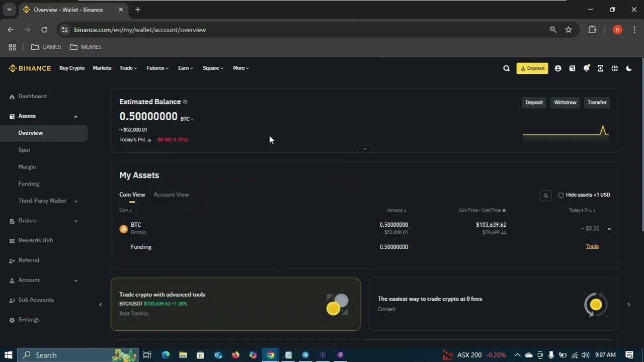Screen dimensions: 644x362
Task: Open Margin in the sidebar
Action: click(x=27, y=167)
